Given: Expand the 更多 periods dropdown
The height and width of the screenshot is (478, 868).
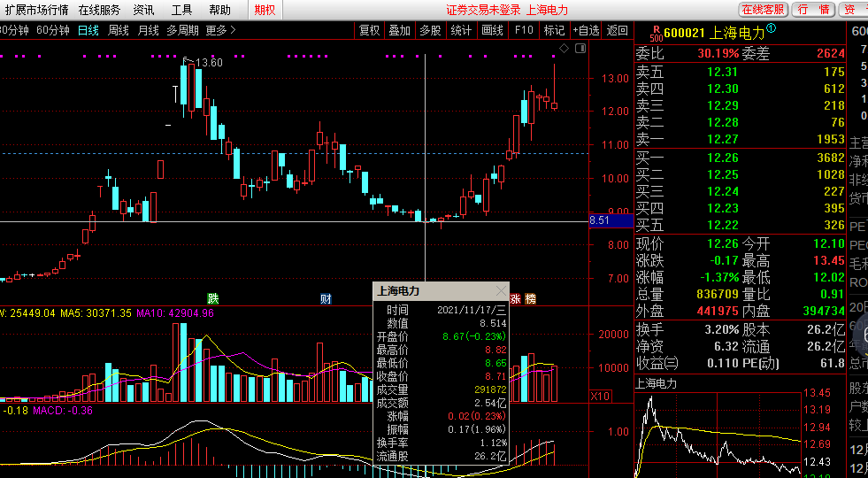Looking at the screenshot, I should click(221, 30).
